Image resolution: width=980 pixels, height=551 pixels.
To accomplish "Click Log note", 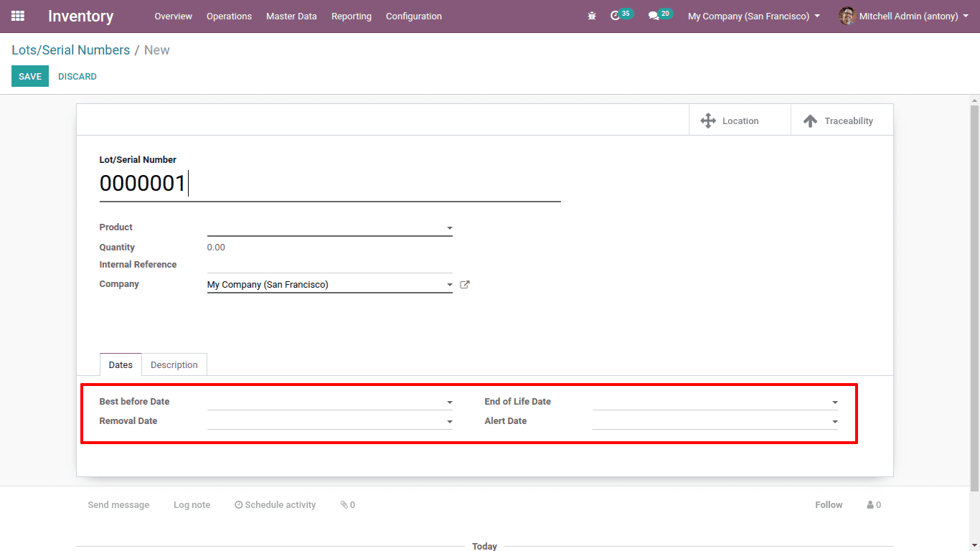I will (192, 505).
